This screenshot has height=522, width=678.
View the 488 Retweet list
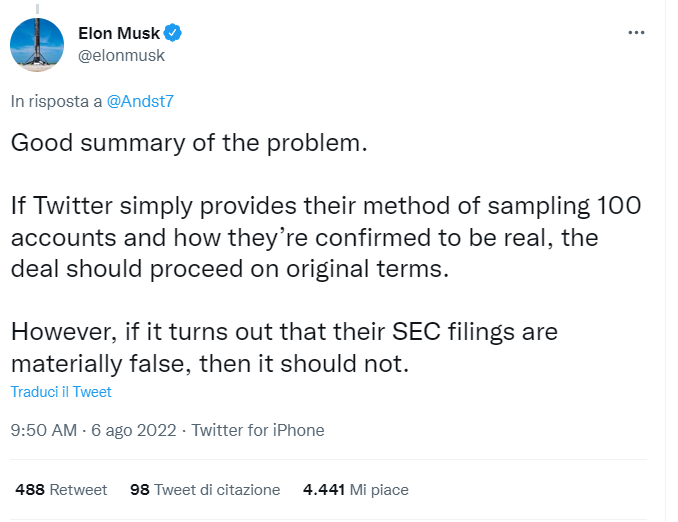pos(61,490)
